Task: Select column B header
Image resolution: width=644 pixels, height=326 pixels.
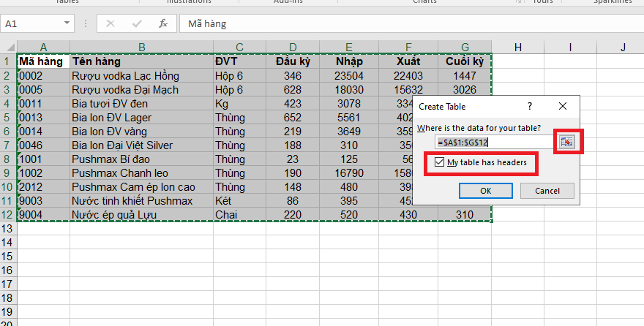Action: click(141, 48)
